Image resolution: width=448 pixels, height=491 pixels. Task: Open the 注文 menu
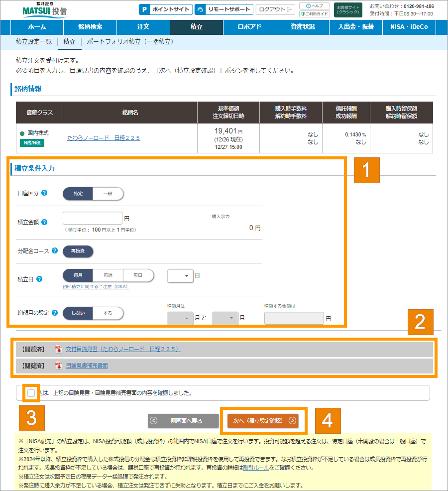pyautogui.click(x=143, y=27)
